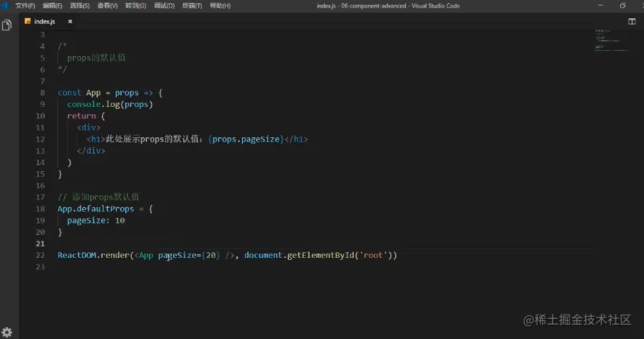
Task: Click the split editor icon
Action: (632, 22)
